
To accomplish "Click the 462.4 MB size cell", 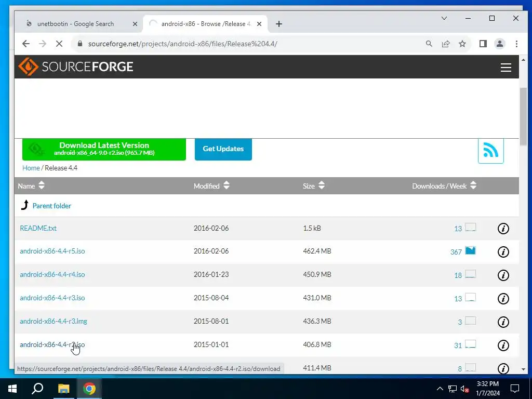I will (317, 251).
